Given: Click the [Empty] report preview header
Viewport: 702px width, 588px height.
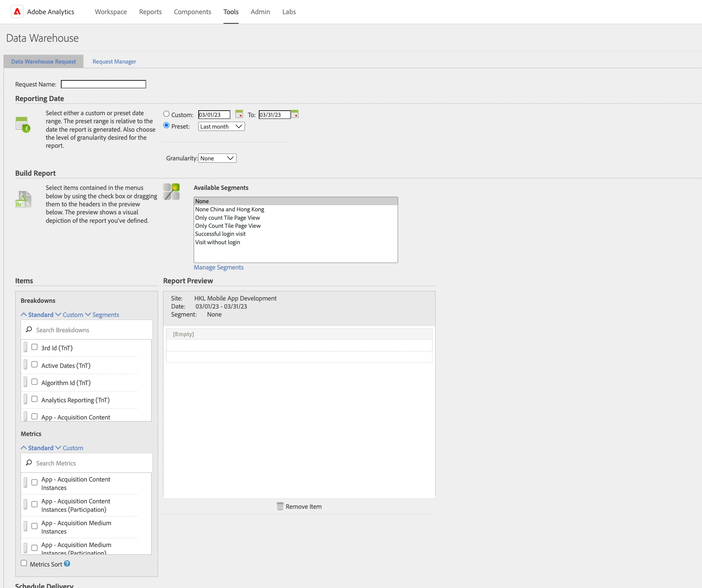Looking at the screenshot, I should point(299,334).
